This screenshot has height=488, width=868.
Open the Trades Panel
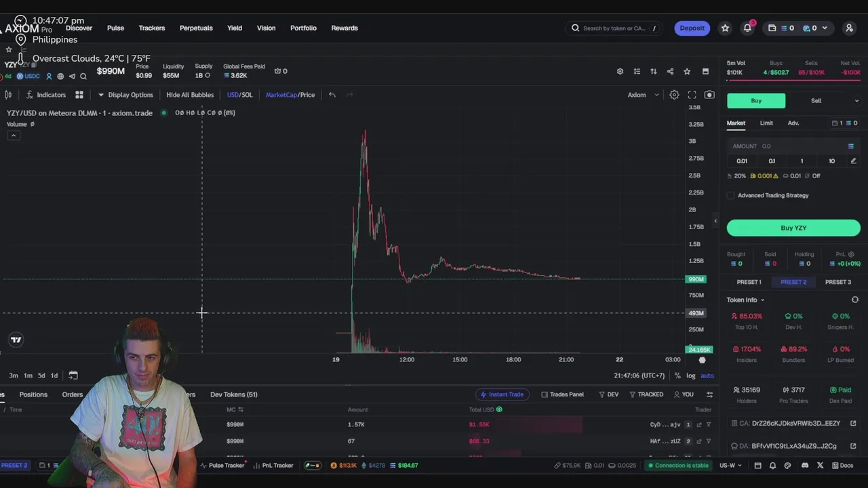click(x=562, y=394)
